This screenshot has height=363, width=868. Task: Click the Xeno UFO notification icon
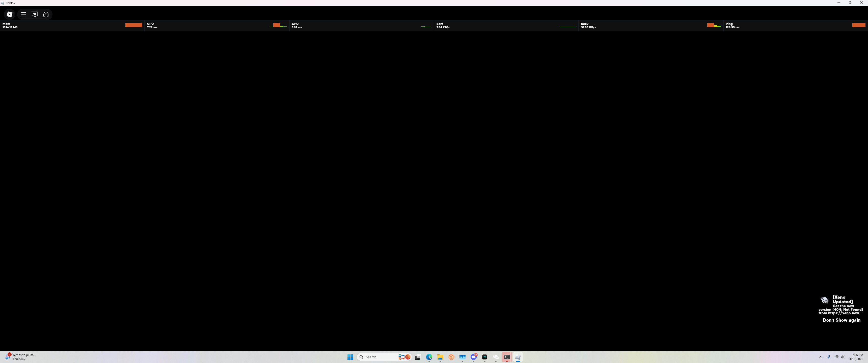point(824,300)
